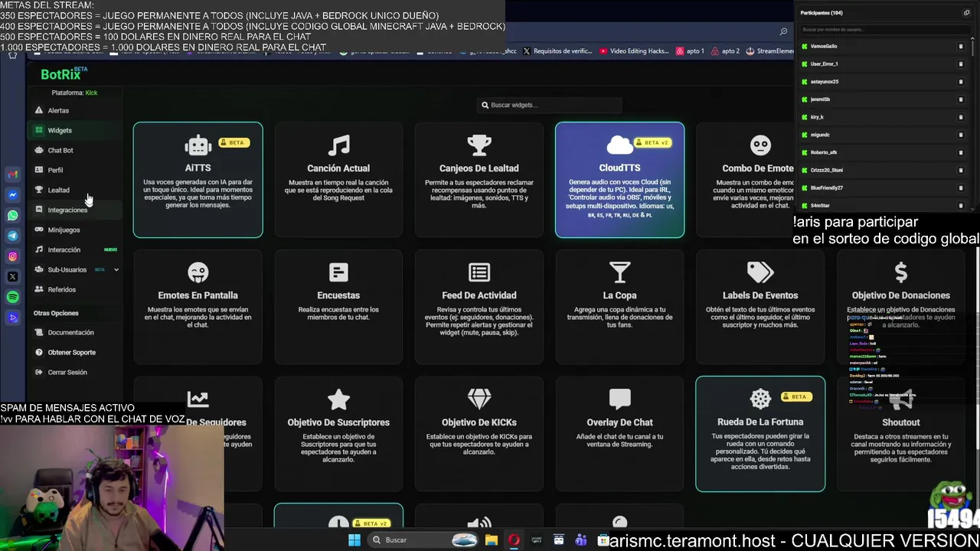Click the AiTTS card title
This screenshot has width=980, height=551.
198,168
